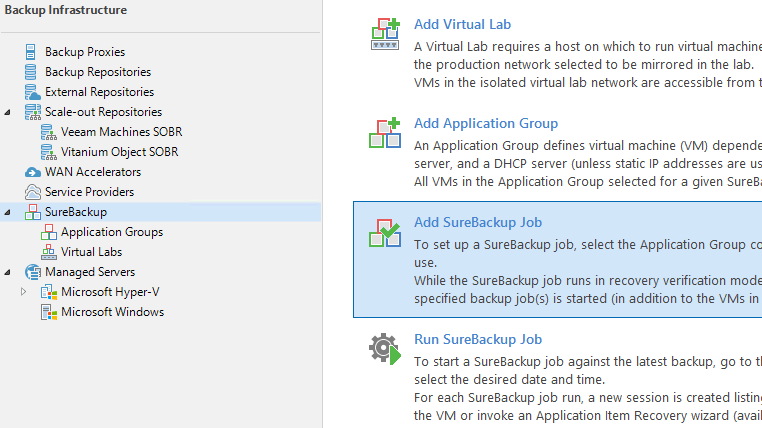The image size is (762, 428).
Task: Click the Managed Servers icon
Action: pos(33,272)
